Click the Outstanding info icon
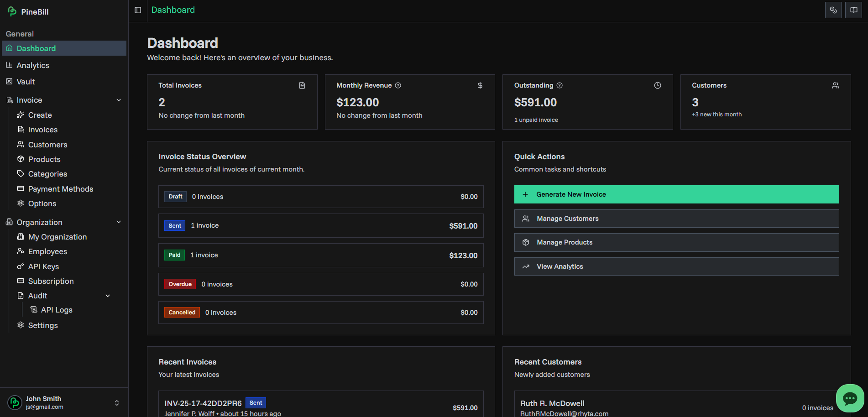This screenshot has height=417, width=868. [559, 85]
